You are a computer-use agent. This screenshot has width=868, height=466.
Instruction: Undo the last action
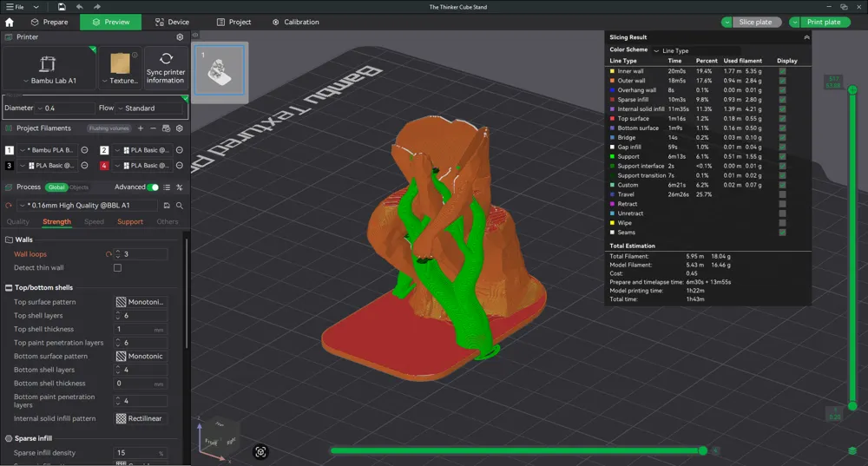(79, 7)
